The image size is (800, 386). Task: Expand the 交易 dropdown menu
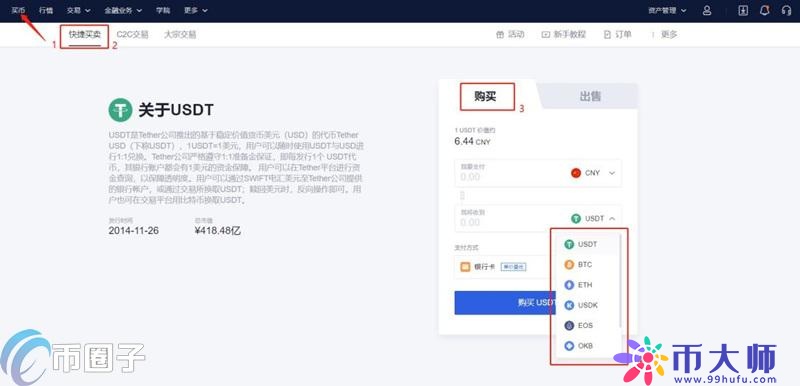click(79, 10)
